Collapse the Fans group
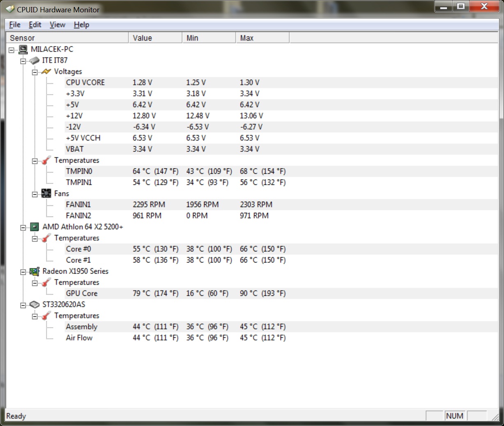The height and width of the screenshot is (426, 504). 35,194
